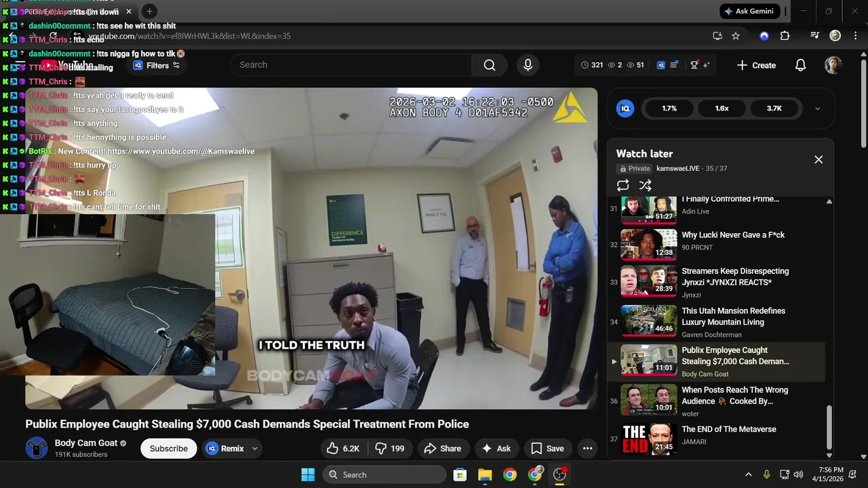Click the BotRix YouTube link in chat overlay

coord(180,151)
